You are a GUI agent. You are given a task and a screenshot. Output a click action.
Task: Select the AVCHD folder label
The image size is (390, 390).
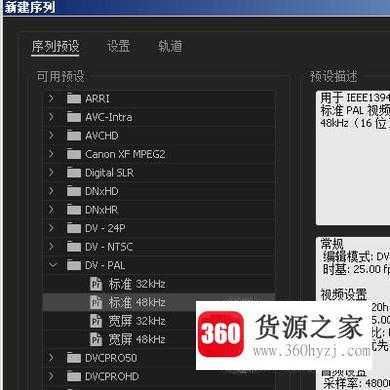click(x=102, y=135)
